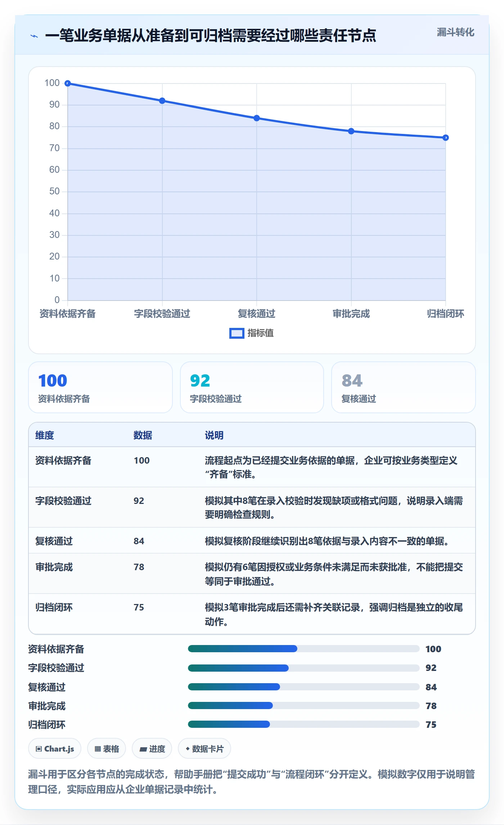The height and width of the screenshot is (825, 504).
Task: Open the 100 资料依据齐备 data card
Action: tap(100, 387)
